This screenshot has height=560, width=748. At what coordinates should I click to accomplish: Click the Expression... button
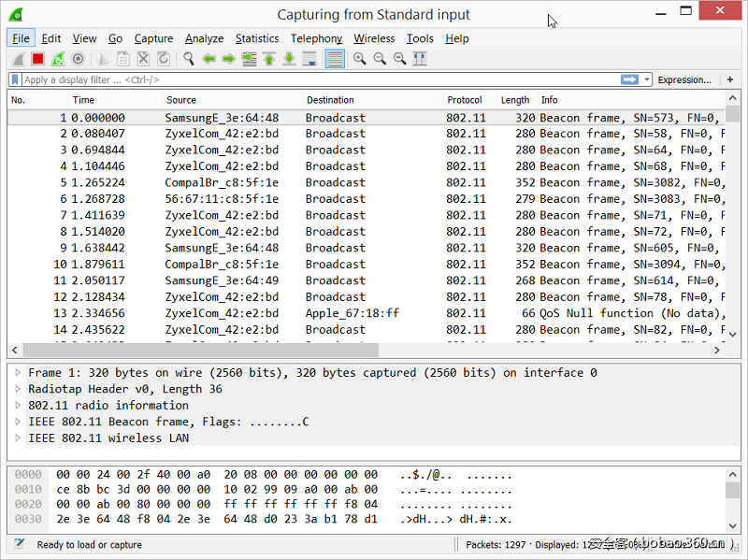pos(683,80)
